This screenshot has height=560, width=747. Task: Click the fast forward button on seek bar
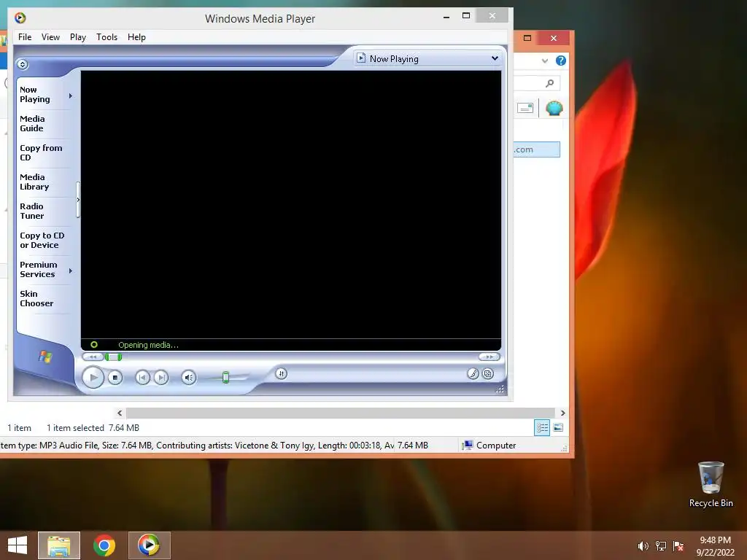pos(489,357)
